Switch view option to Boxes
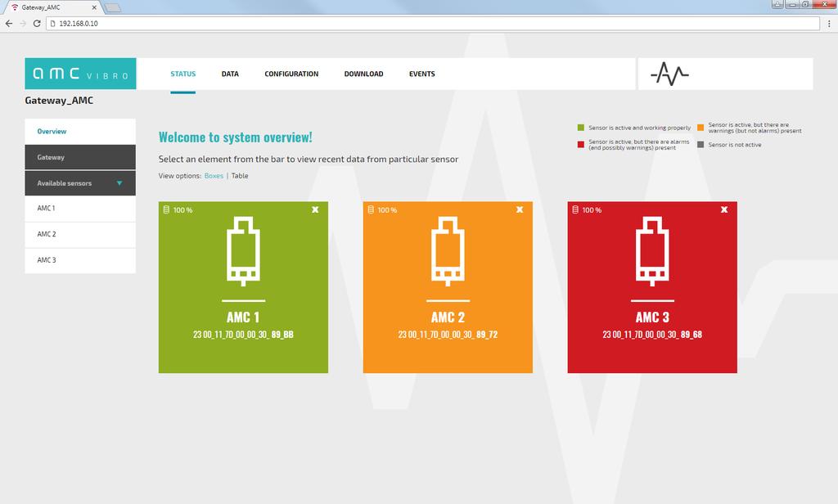Screen dimensions: 838x504 214,176
